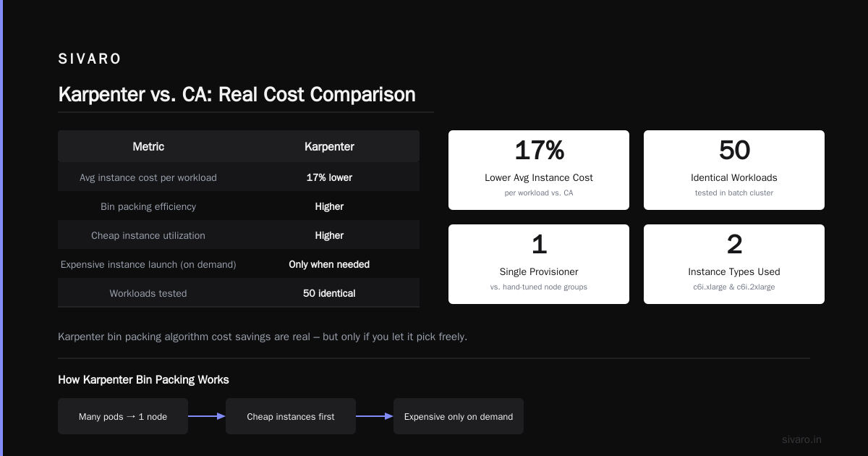Click 'per workload vs. CA' caption
868x456 pixels.
coord(539,193)
